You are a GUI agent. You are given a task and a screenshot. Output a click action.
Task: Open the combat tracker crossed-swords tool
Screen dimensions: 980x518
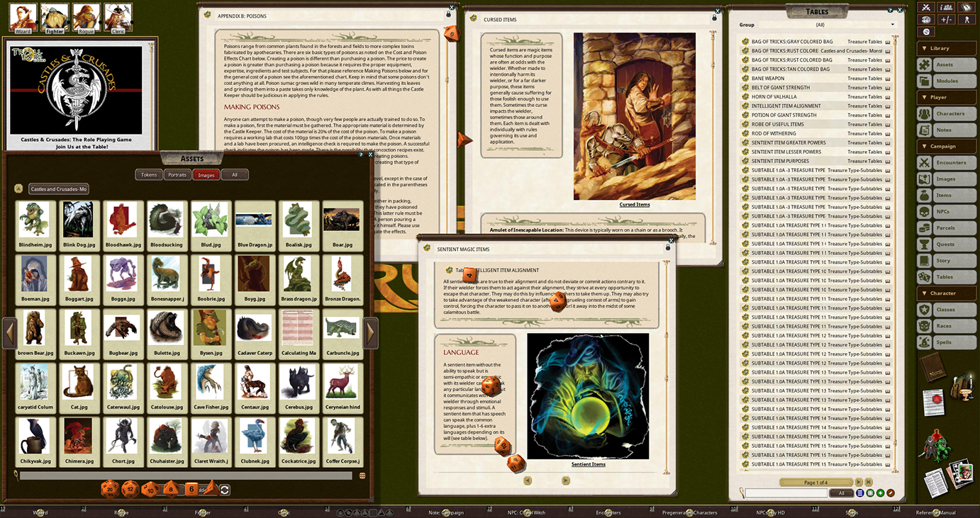click(925, 7)
